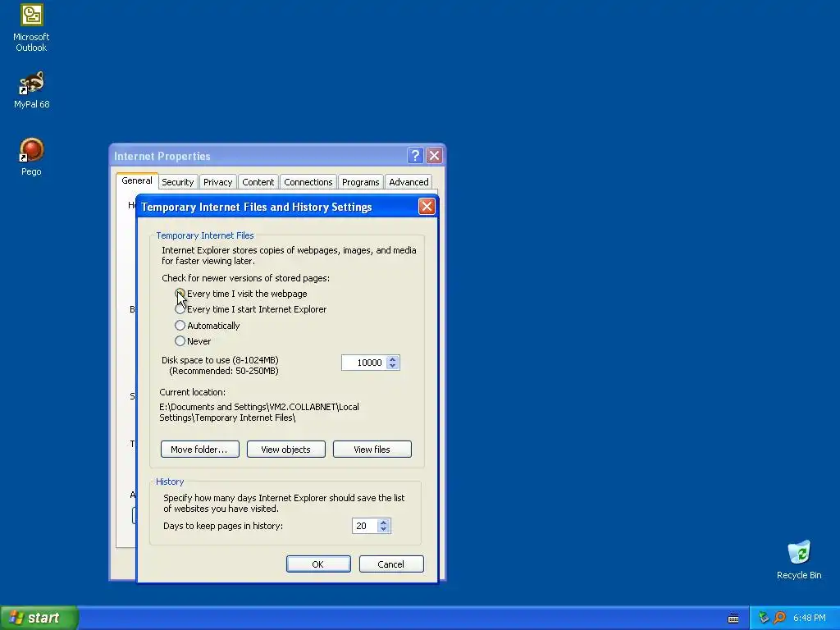
Task: Switch to the Security tab
Action: coord(177,182)
